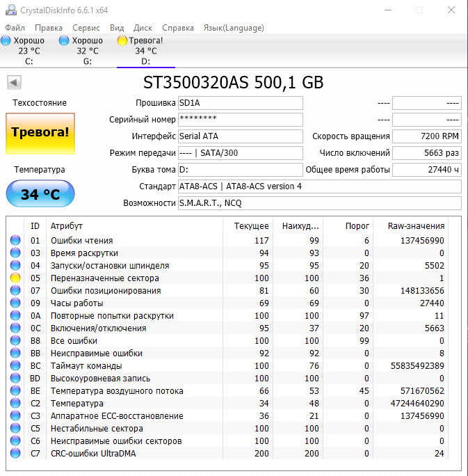Click blue status icon for attribute 01
Viewport: 468px width, 476px height.
[15, 241]
